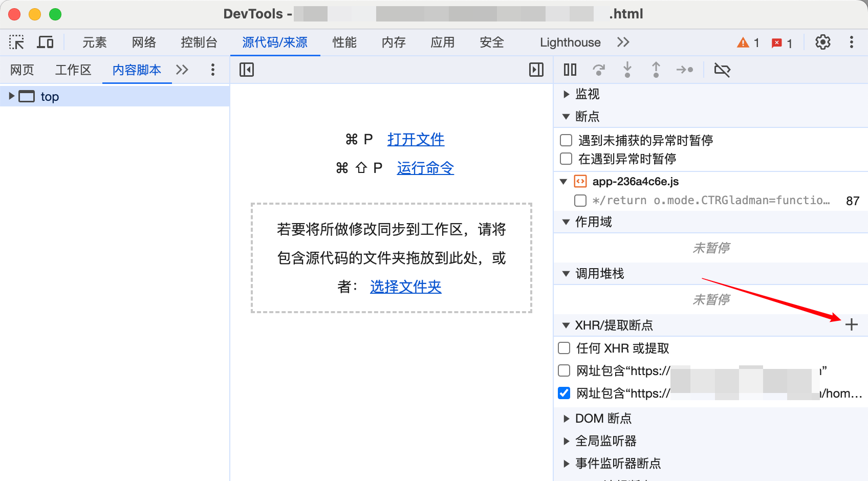Click the 选择文件夹 link
The width and height of the screenshot is (868, 481).
coord(405,287)
